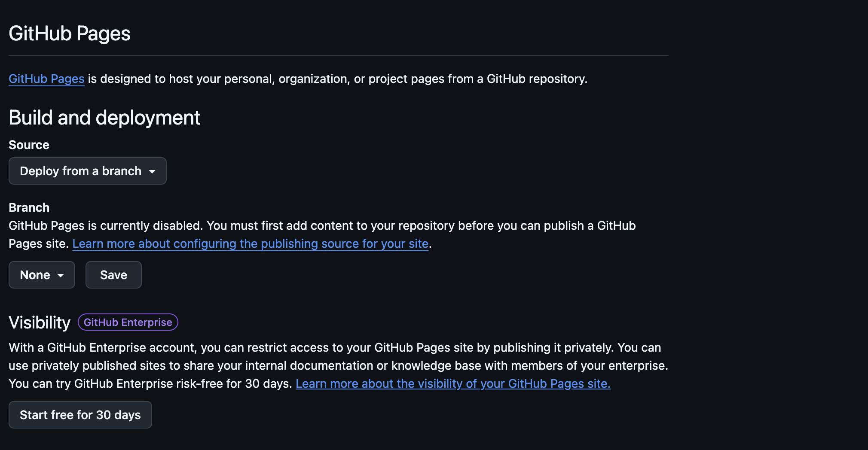Select the 'Source' label text

point(29,145)
